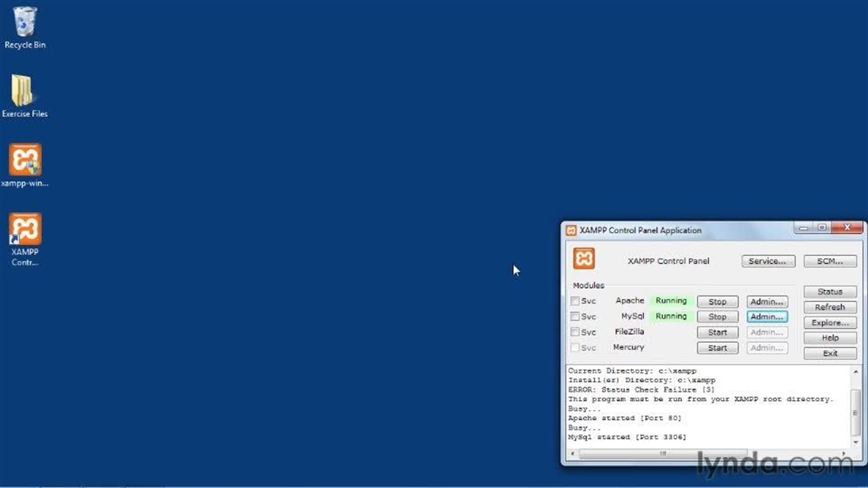Image resolution: width=868 pixels, height=488 pixels.
Task: Open the Recycle Bin desktop icon
Action: tap(25, 23)
